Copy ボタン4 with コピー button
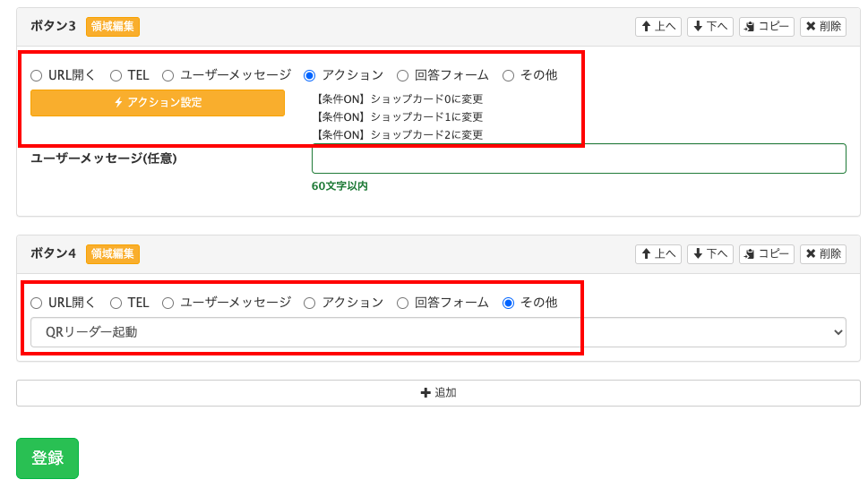 pos(767,254)
